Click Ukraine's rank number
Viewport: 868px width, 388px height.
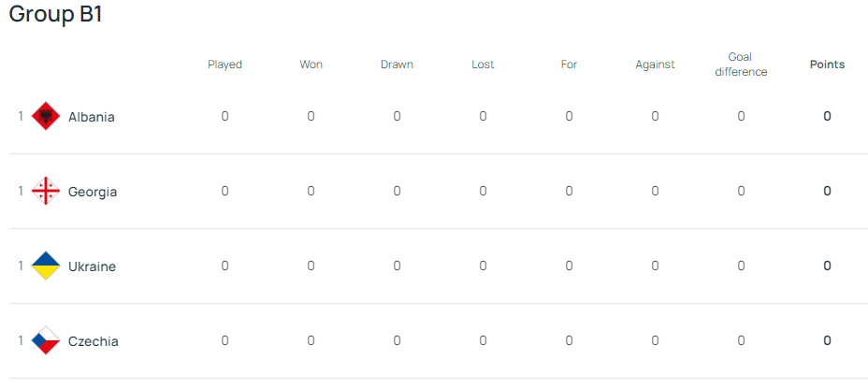(21, 266)
